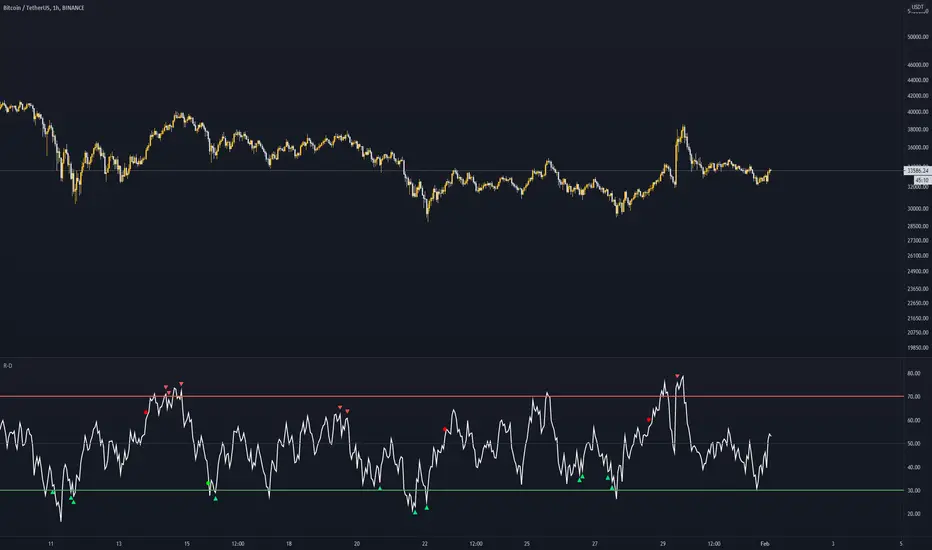The image size is (932, 550).
Task: Select the red overbought line at 70
Action: [x=300, y=397]
